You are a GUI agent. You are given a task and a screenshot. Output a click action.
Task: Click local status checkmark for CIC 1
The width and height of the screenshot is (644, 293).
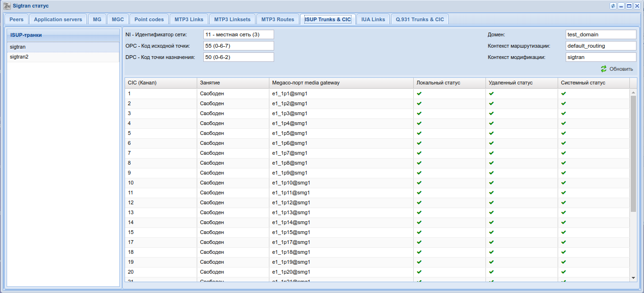pos(419,93)
